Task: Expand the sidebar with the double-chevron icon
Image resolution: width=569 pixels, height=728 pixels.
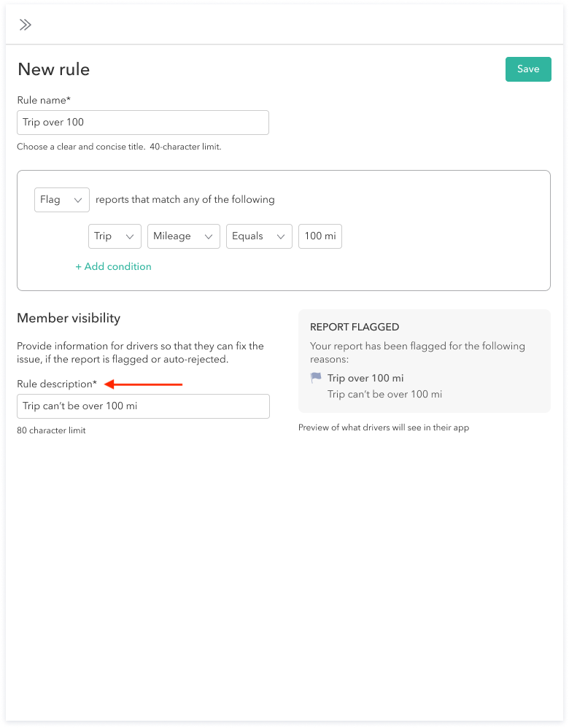Action: click(x=26, y=25)
